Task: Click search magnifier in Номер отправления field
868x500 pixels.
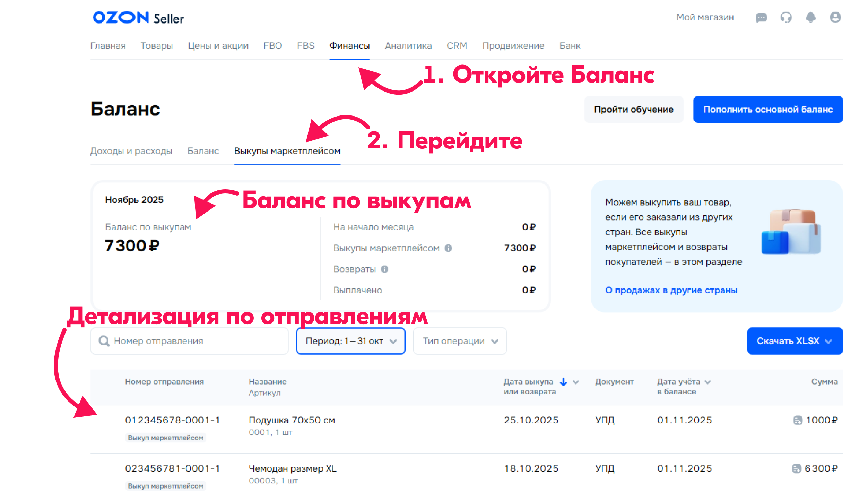Action: tap(104, 341)
